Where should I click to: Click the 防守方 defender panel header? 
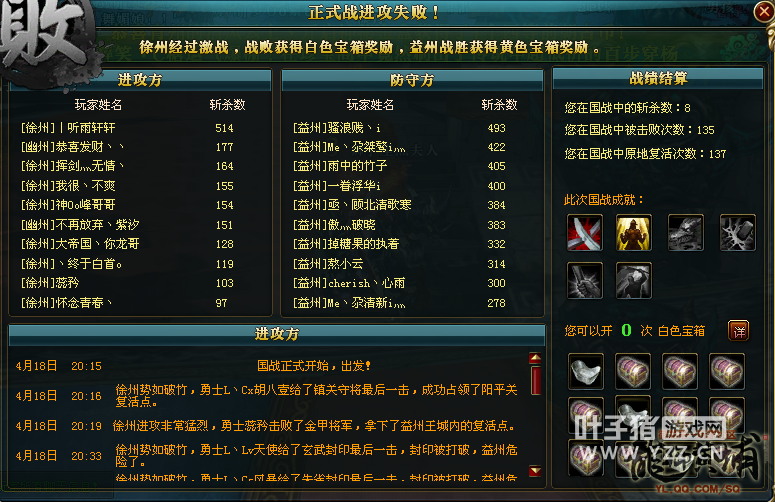click(412, 80)
